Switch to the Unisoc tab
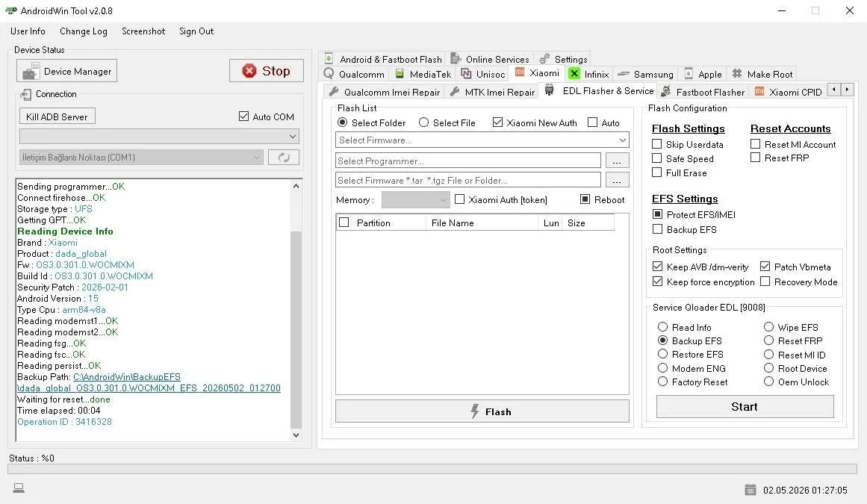 pyautogui.click(x=483, y=74)
